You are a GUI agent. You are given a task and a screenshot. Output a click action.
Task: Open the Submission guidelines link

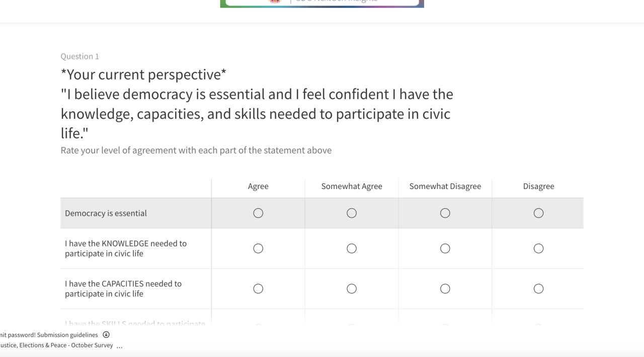67,335
